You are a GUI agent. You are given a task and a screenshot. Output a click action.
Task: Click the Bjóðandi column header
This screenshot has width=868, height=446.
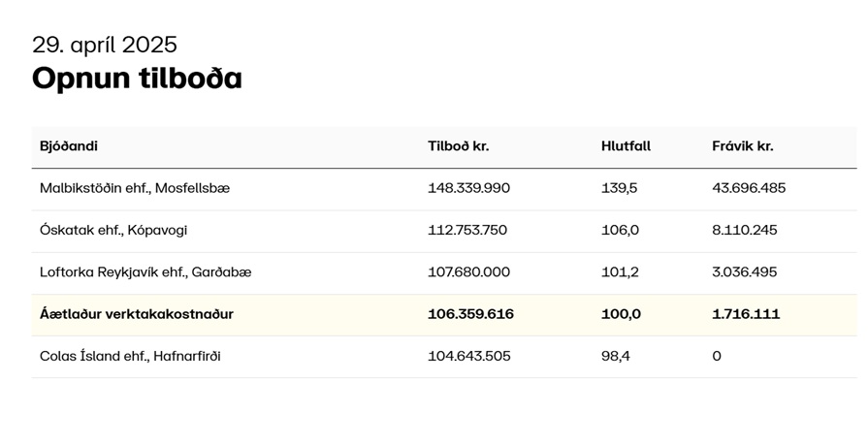(x=69, y=146)
